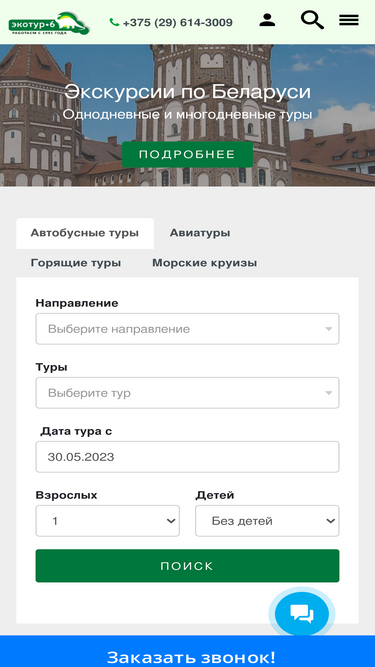Call the +375 (29) 614-3009 number
375x667 pixels.
[177, 23]
